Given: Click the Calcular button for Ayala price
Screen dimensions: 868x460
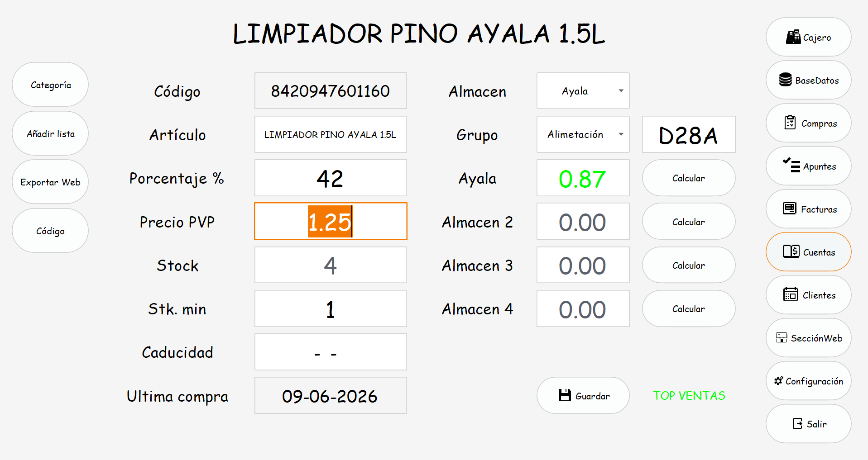Looking at the screenshot, I should click(688, 178).
